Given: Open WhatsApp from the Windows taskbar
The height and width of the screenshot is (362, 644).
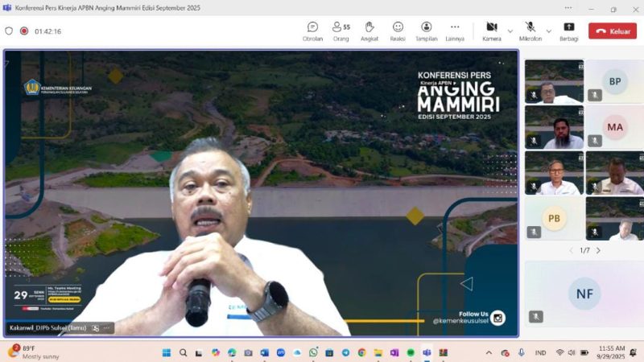Looking at the screenshot, I should pos(313,352).
